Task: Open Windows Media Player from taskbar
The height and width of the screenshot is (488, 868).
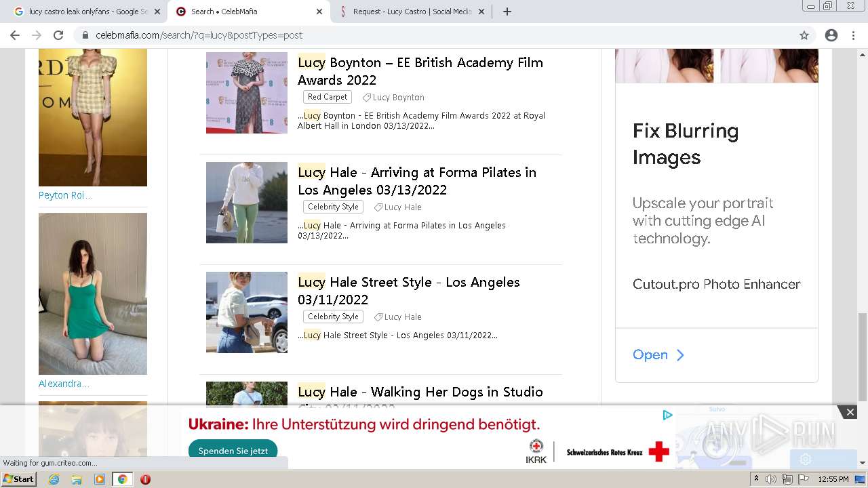Action: click(100, 479)
